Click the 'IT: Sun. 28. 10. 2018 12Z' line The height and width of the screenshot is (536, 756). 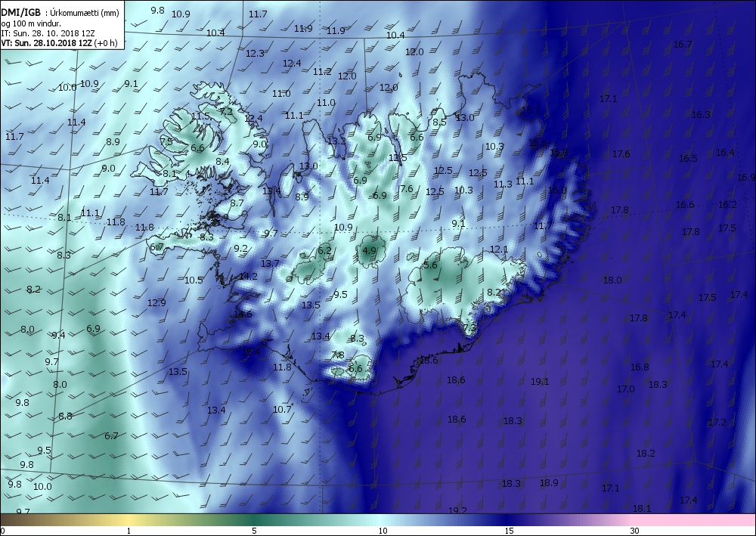pos(48,33)
